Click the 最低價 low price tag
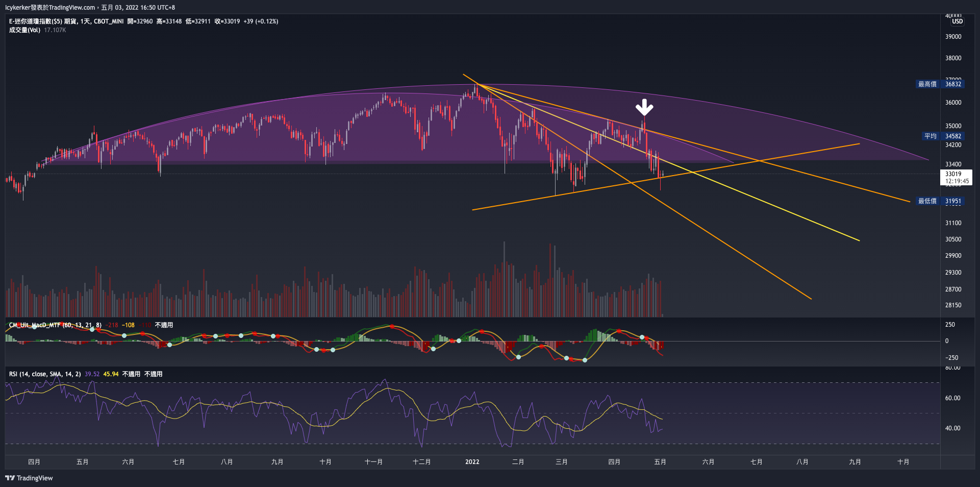Screen dimensions: 980x487 click(x=927, y=201)
